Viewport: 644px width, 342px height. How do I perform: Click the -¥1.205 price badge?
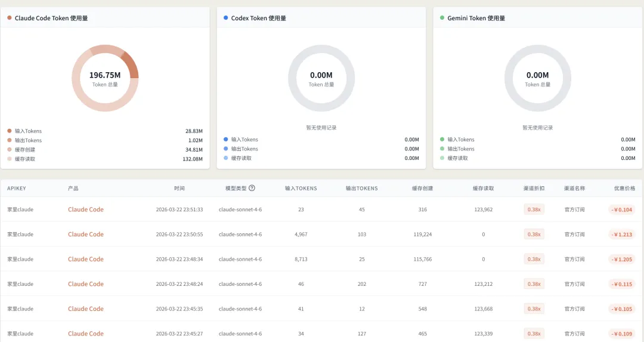622,260
